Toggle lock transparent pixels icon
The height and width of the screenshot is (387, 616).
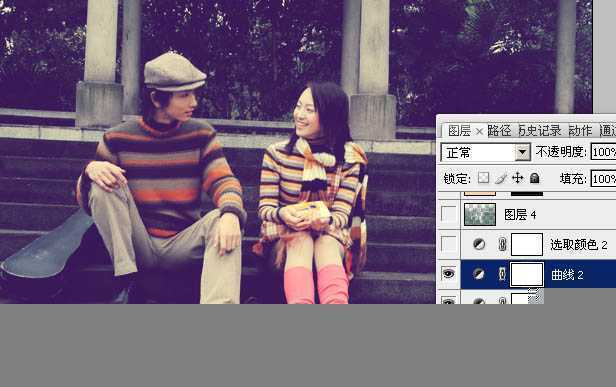pyautogui.click(x=484, y=178)
